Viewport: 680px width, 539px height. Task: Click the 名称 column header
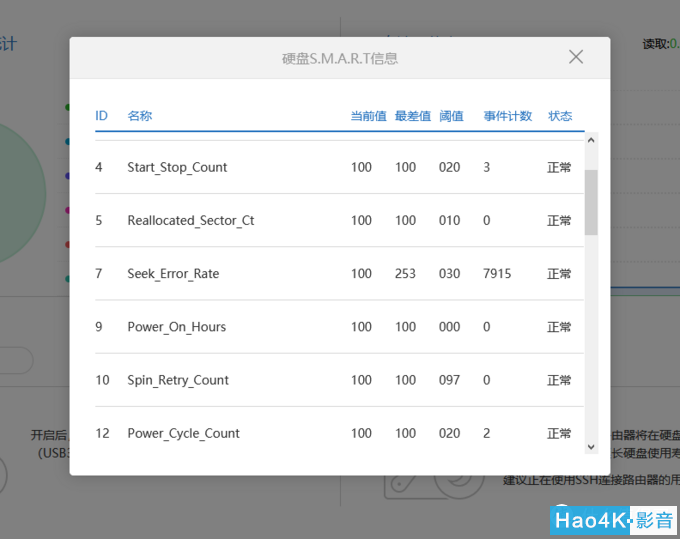(140, 116)
